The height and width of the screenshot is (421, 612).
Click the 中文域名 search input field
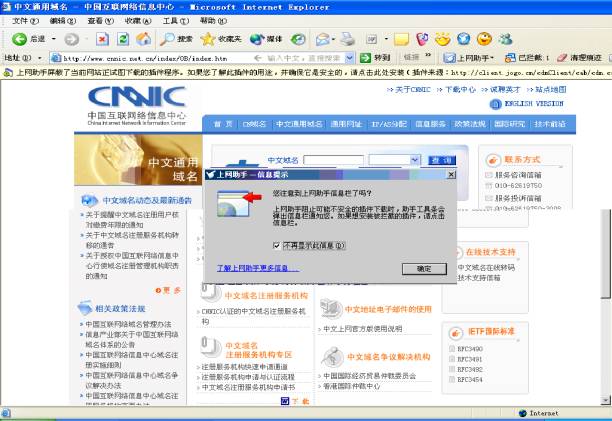click(331, 160)
